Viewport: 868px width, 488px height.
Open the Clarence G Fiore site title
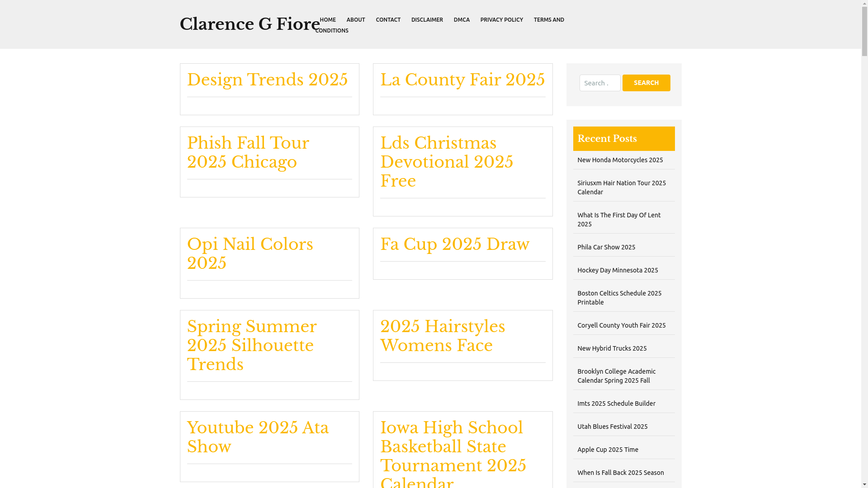250,24
